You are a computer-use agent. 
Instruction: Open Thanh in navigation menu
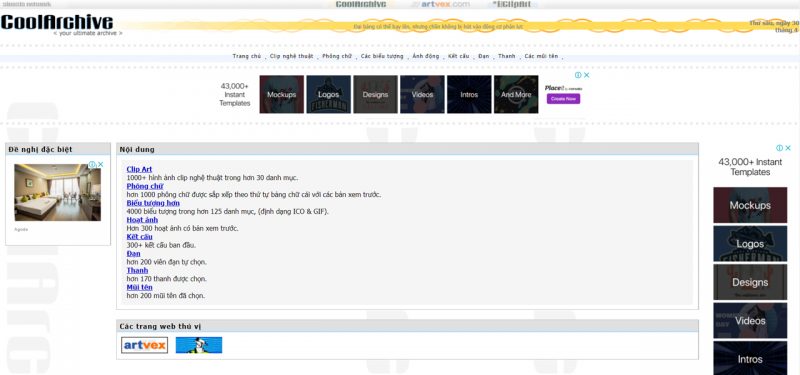click(x=507, y=56)
